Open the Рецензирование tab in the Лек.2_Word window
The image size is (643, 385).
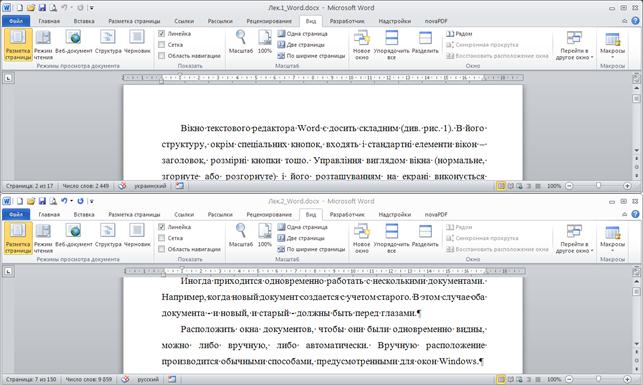coord(269,214)
